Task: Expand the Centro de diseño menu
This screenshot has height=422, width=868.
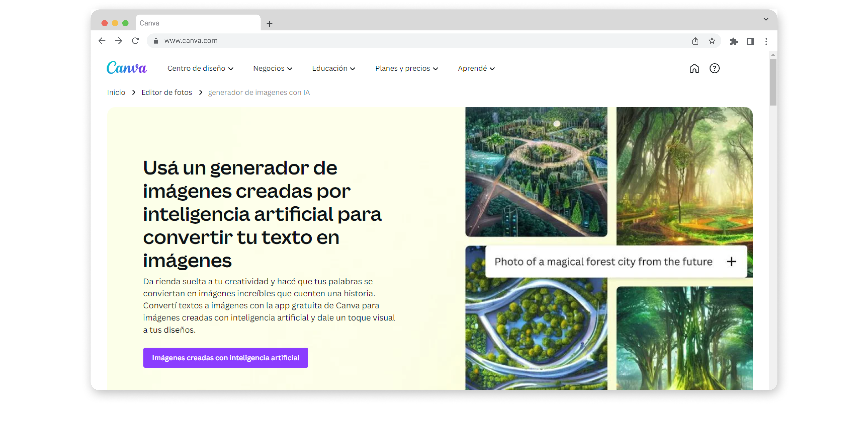Action: point(200,68)
